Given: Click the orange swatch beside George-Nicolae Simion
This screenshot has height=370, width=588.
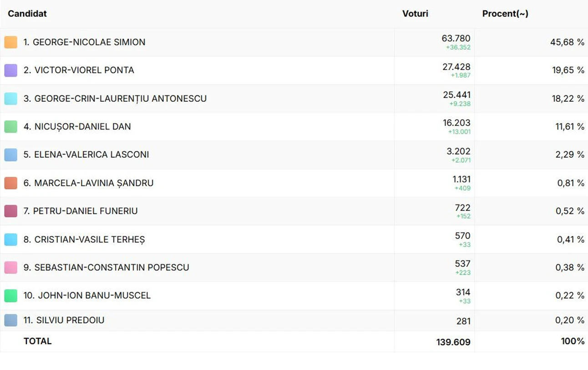Looking at the screenshot, I should [x=11, y=42].
